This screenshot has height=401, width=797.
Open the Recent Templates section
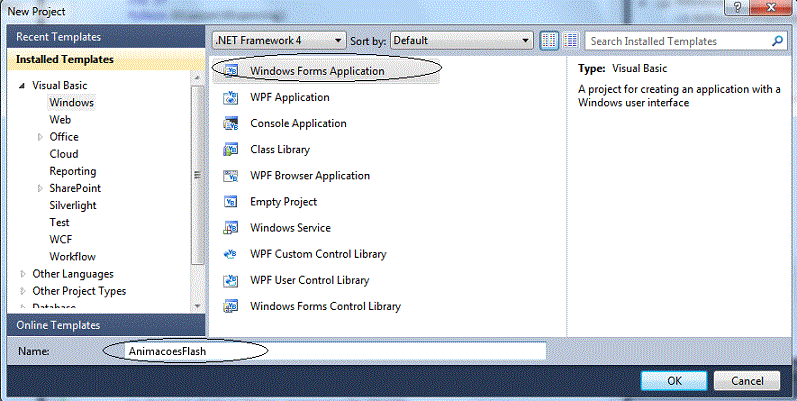click(x=106, y=37)
